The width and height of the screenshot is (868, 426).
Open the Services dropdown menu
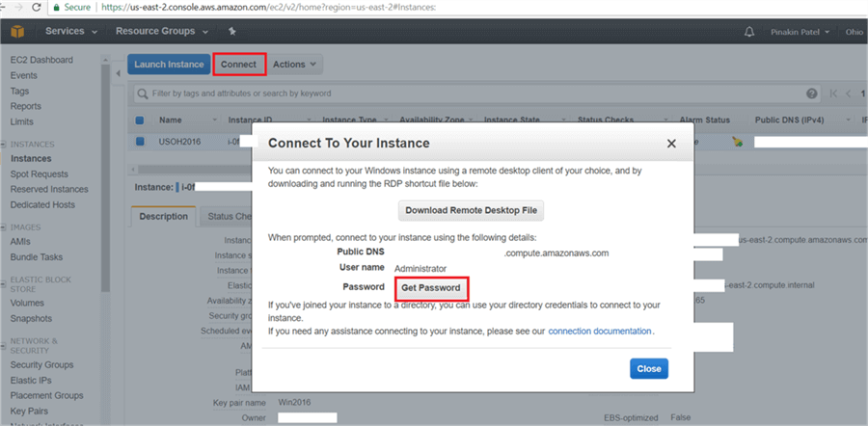click(x=71, y=32)
